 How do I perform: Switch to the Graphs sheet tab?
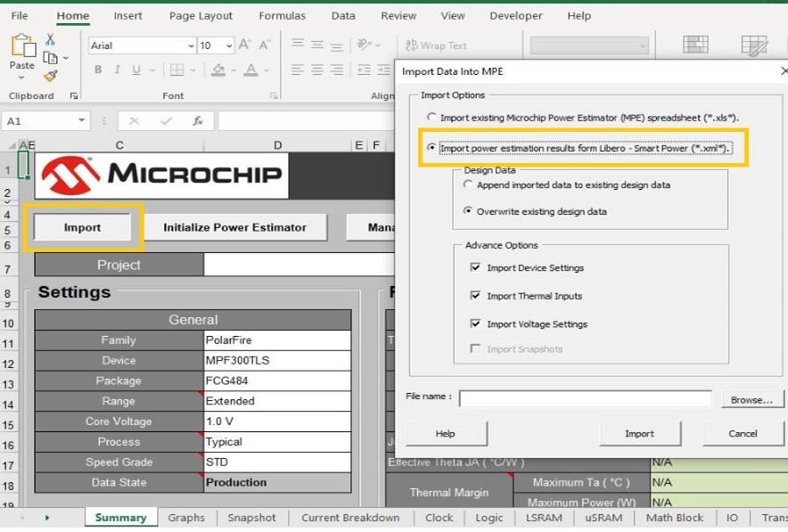(186, 518)
